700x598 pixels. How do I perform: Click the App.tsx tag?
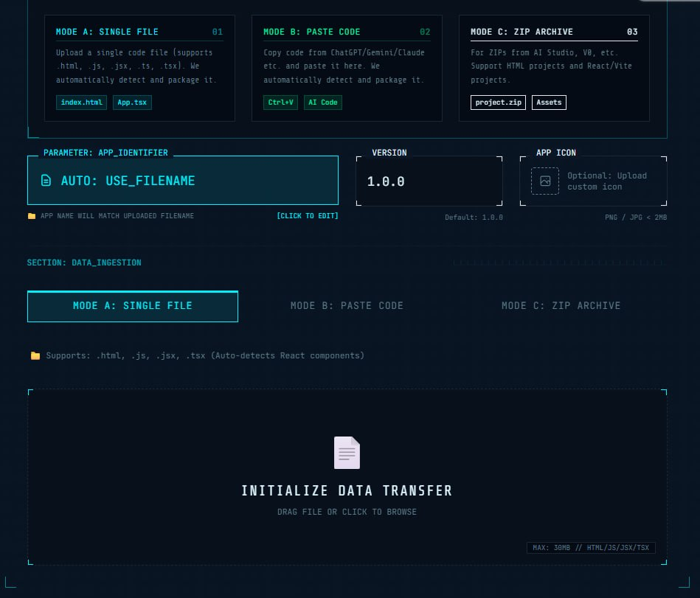(x=132, y=102)
